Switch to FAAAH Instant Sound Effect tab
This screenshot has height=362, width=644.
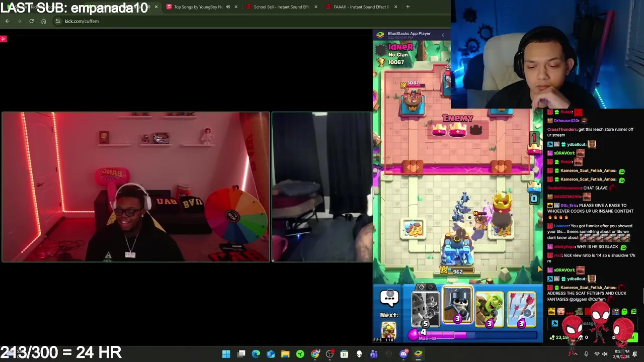pyautogui.click(x=361, y=7)
